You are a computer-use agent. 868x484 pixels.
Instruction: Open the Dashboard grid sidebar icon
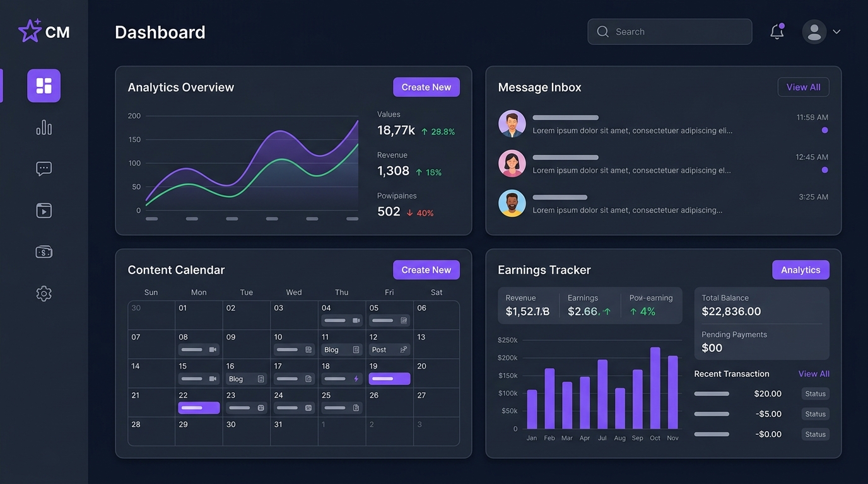44,86
